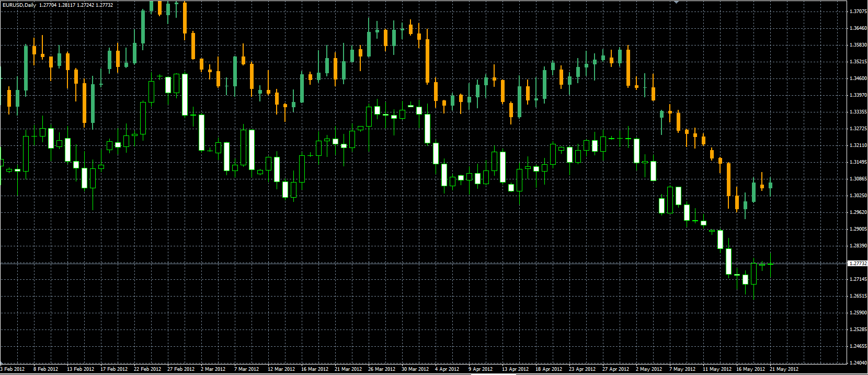Screen dimensions: 868x375
Task: Click the horizontal bid price line on chart
Action: 424,264
